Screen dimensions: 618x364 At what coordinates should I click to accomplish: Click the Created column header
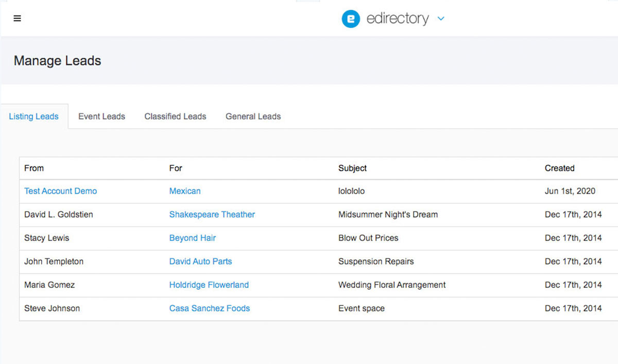[x=559, y=168]
